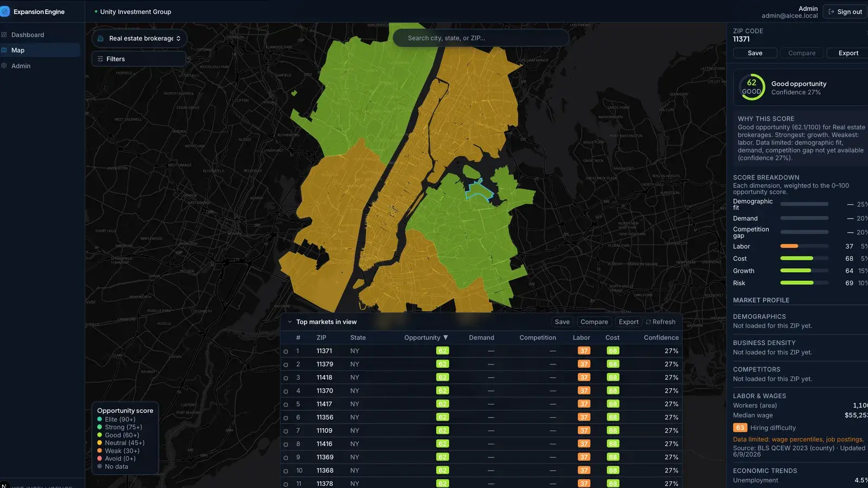Screen dimensions: 868x488
Task: Click Export in the ZIP detail panel
Action: 848,53
